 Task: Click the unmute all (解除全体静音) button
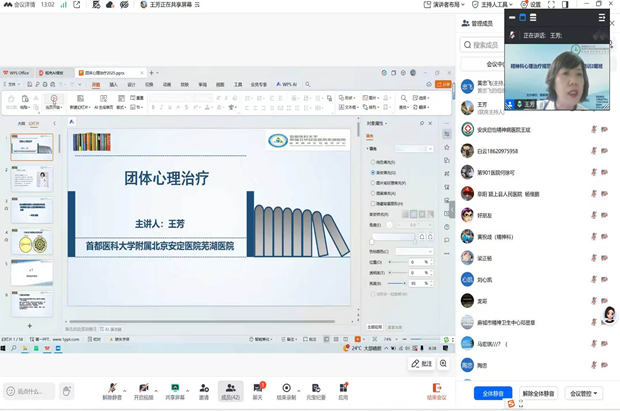click(539, 394)
